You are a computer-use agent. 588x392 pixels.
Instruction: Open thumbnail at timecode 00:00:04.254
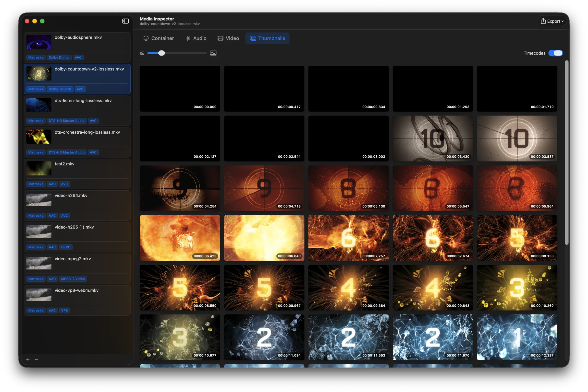[x=180, y=188]
